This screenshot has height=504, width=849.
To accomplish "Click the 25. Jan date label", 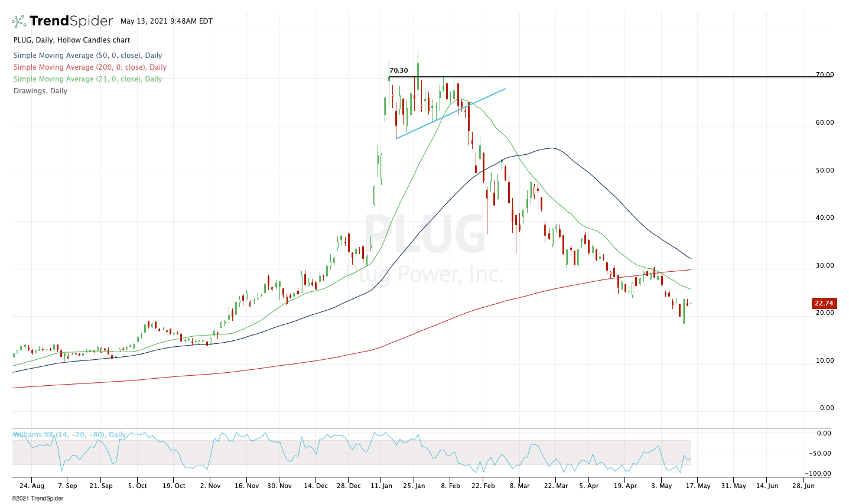I will coord(415,486).
